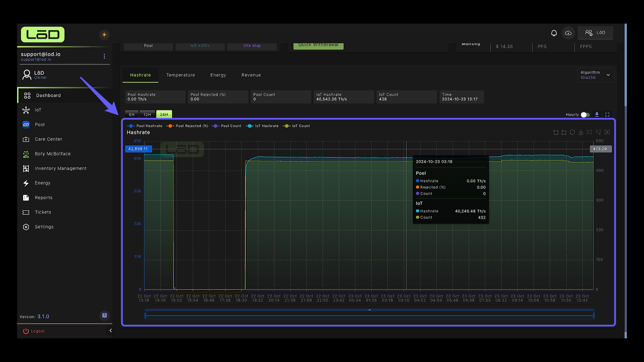644x362 pixels.
Task: Open Dashboard from the sidebar
Action: [x=65, y=96]
